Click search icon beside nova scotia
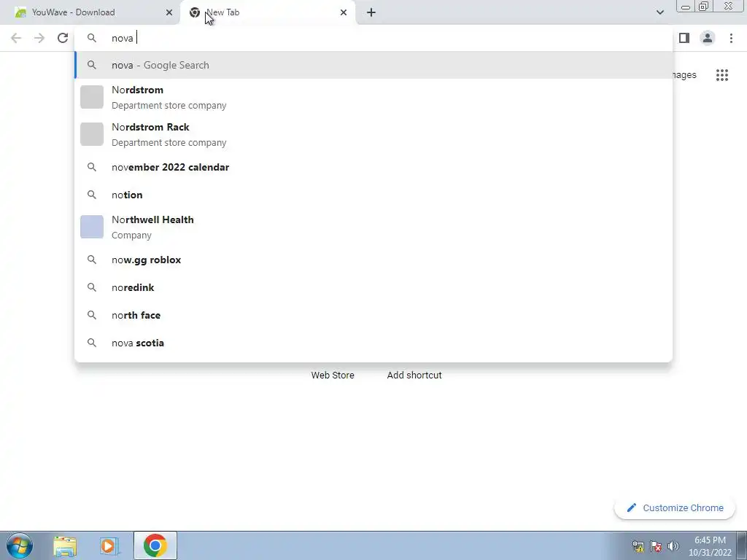 point(92,343)
